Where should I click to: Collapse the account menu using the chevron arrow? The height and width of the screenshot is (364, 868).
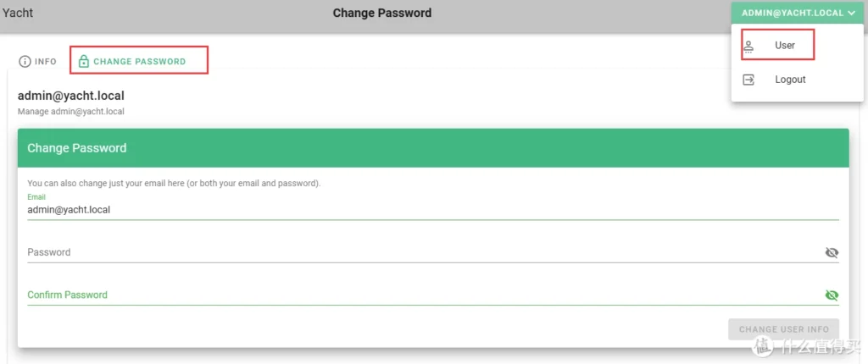pos(851,14)
